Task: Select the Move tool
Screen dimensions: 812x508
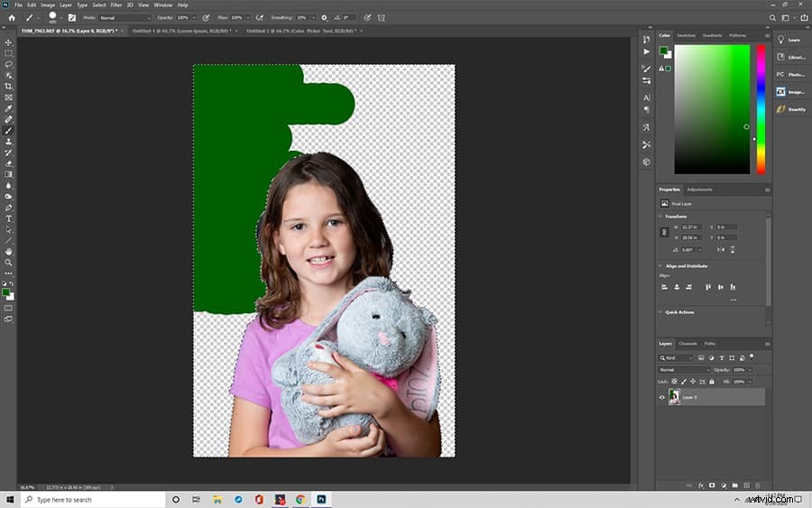Action: (x=8, y=42)
